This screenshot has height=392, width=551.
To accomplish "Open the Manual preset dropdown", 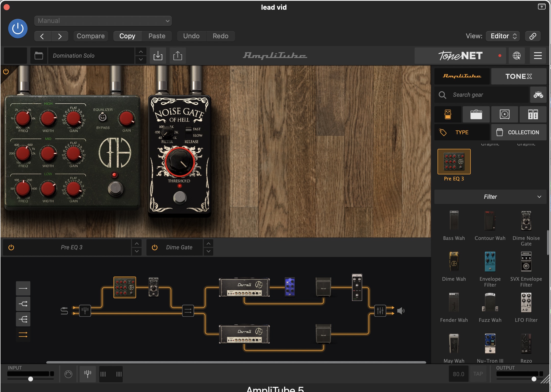I will coord(103,21).
